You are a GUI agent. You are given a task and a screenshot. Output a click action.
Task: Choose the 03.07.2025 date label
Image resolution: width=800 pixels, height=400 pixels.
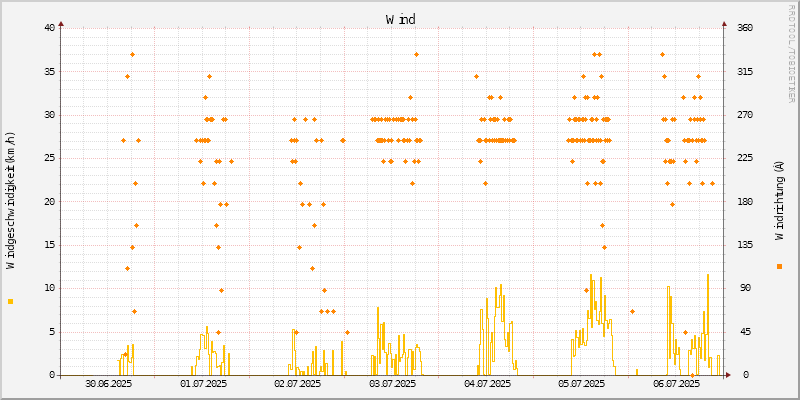click(x=392, y=384)
